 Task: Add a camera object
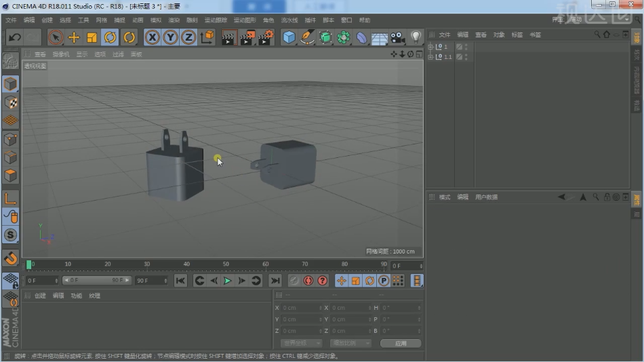tap(397, 37)
